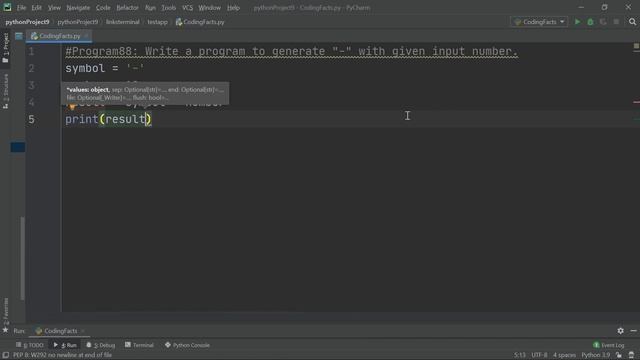
Task: Open the Python 3.9 interpreter selector
Action: click(x=596, y=355)
